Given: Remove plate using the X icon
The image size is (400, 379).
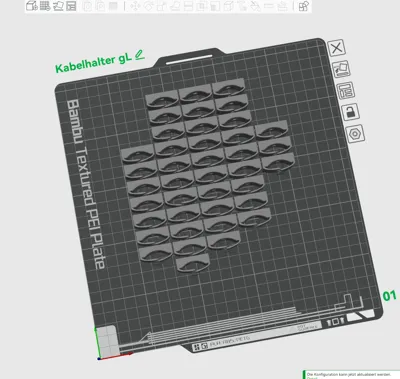Looking at the screenshot, I should [337, 48].
